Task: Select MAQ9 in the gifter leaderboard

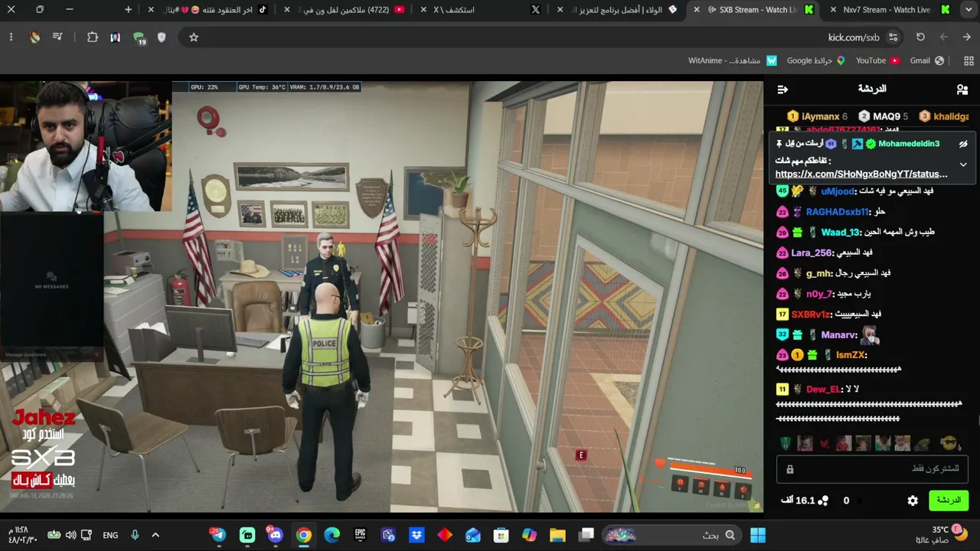Action: pyautogui.click(x=883, y=116)
